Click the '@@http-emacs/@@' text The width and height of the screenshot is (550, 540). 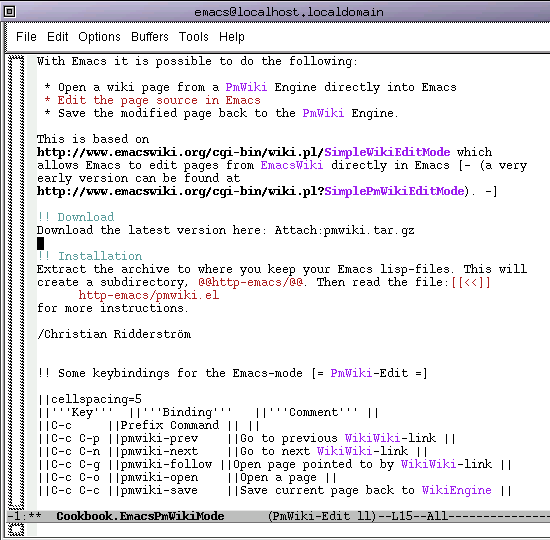click(250, 282)
